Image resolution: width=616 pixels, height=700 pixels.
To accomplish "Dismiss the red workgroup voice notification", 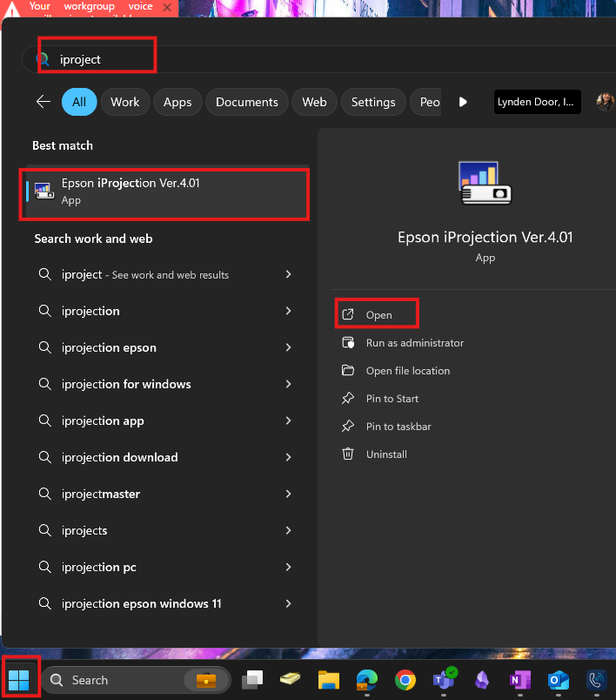I will click(167, 7).
